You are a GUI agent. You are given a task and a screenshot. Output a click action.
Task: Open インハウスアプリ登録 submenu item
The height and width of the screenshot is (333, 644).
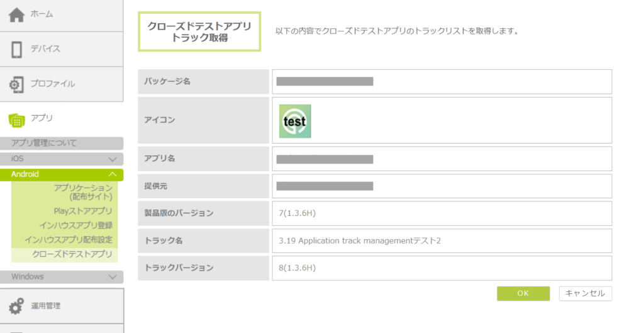tap(76, 225)
